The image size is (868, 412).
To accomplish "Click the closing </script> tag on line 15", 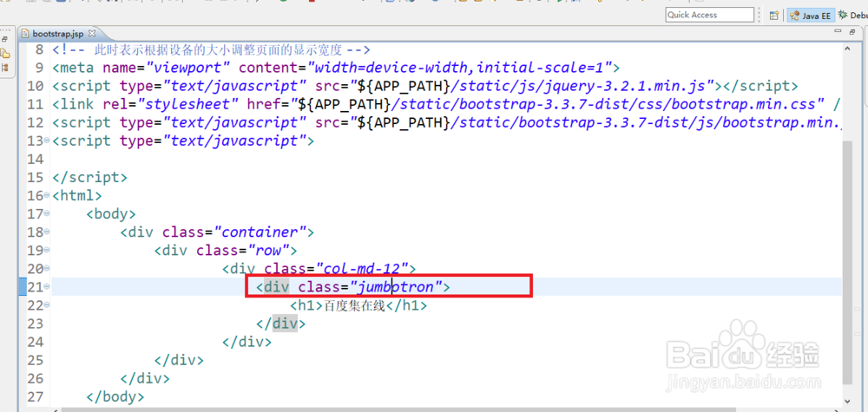I will pyautogui.click(x=89, y=178).
